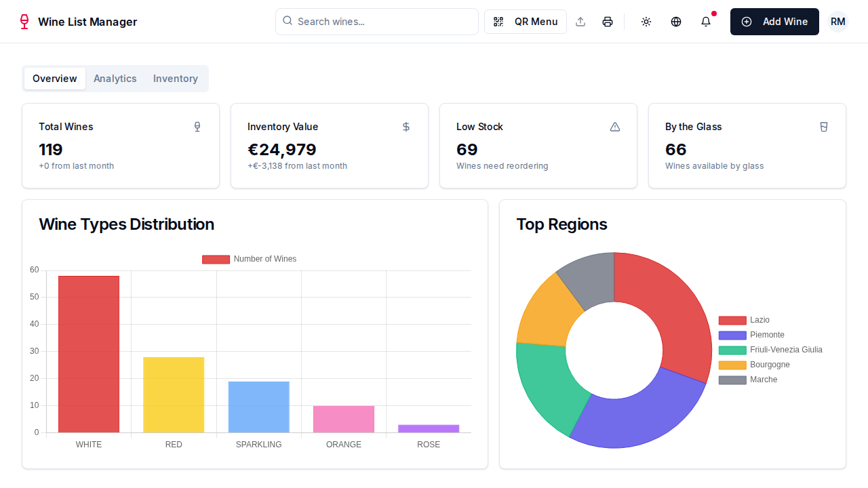
Task: Toggle Piemonte legend color swatch
Action: 732,335
